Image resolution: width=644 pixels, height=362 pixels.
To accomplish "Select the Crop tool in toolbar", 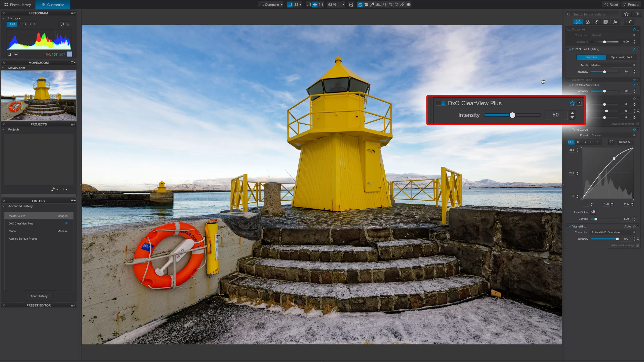I will point(366,5).
